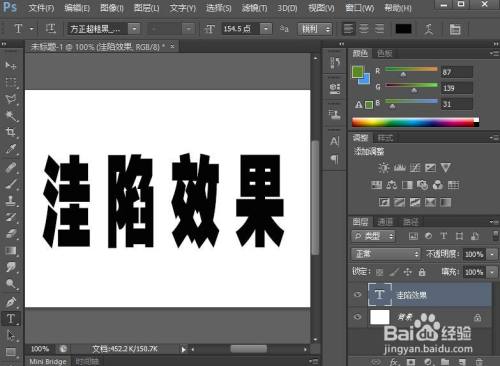The image size is (500, 366).
Task: Set left text alignment
Action: (348, 29)
